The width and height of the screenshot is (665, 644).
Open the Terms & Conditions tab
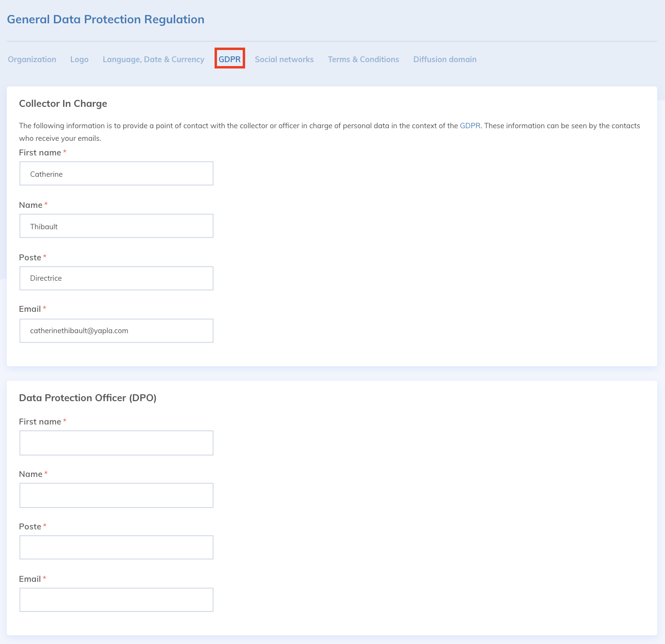point(363,59)
